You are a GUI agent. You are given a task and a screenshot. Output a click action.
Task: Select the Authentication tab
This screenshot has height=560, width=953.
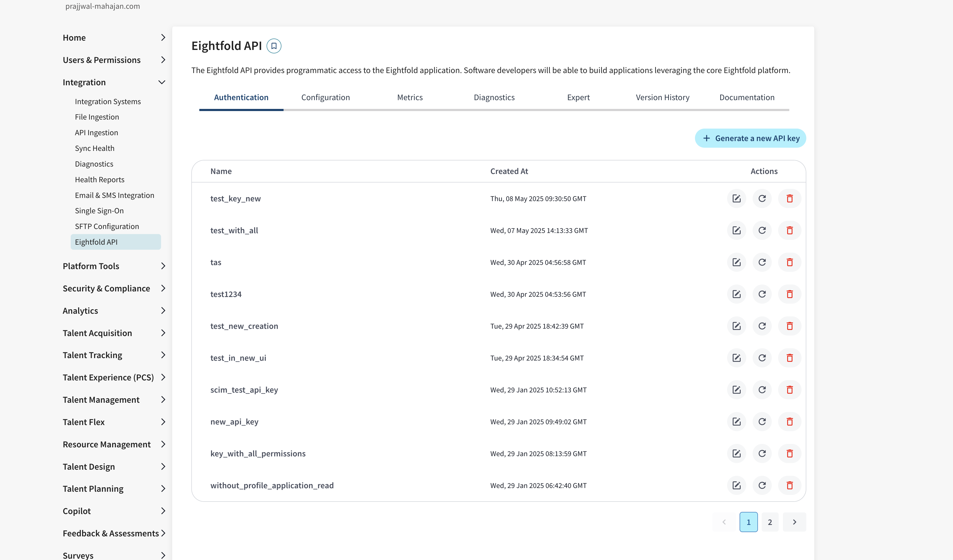(241, 97)
